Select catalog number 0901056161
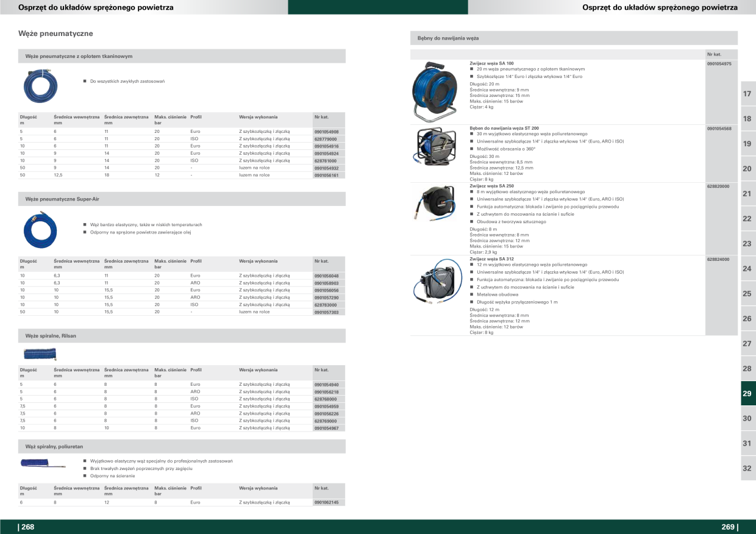This screenshot has width=756, height=534. [x=326, y=176]
